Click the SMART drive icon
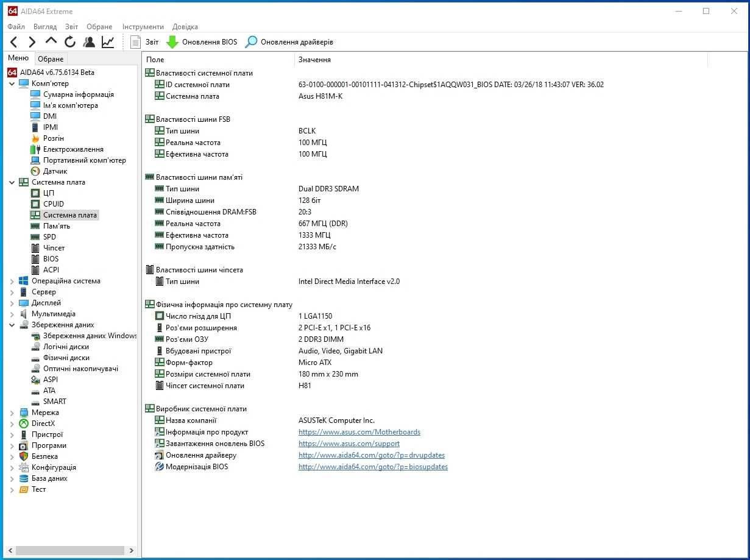Image resolution: width=750 pixels, height=560 pixels. click(35, 402)
